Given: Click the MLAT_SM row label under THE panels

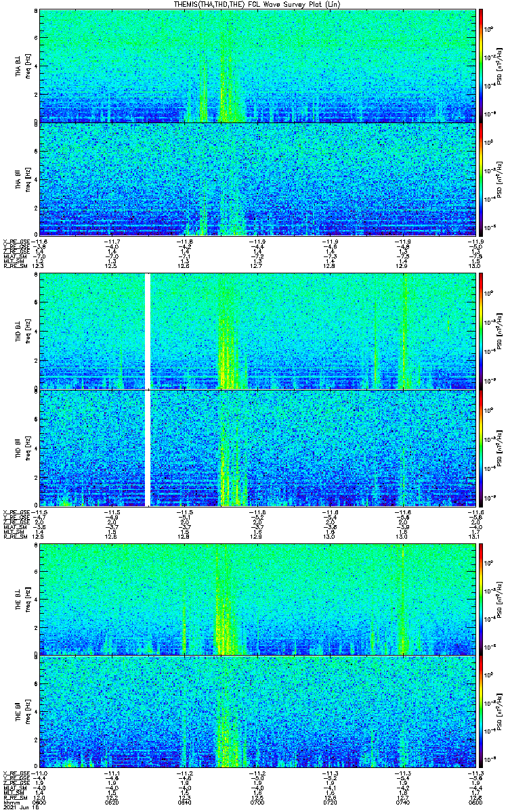Looking at the screenshot, I should (15, 786).
